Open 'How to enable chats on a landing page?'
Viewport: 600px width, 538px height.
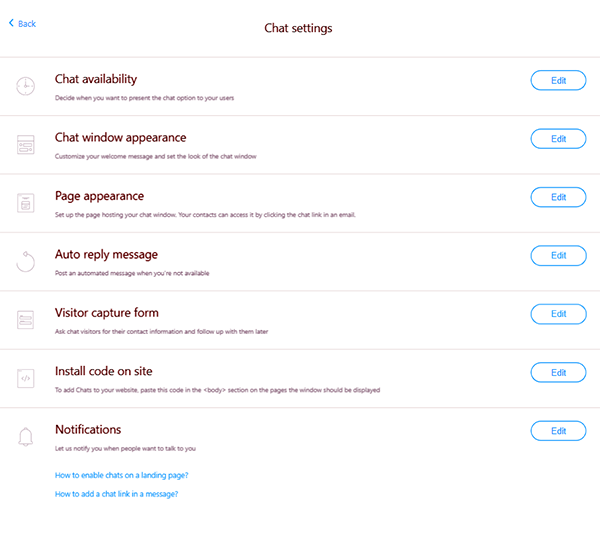click(x=122, y=475)
